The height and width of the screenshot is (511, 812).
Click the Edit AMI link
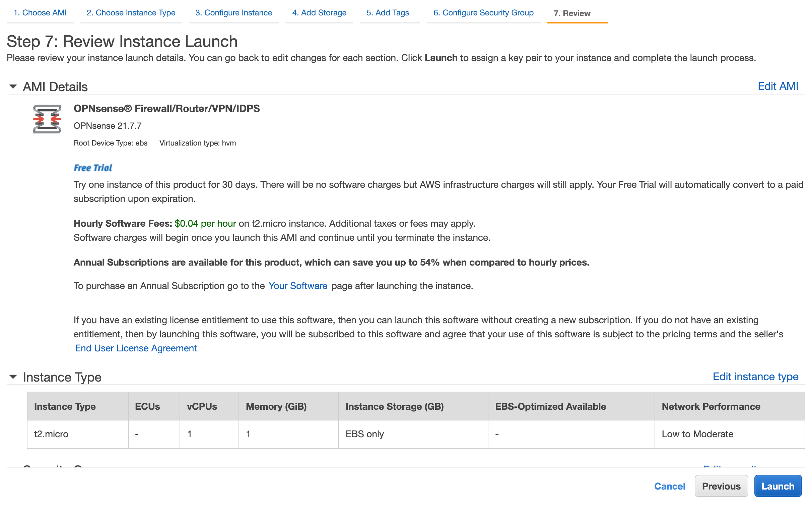click(x=777, y=87)
